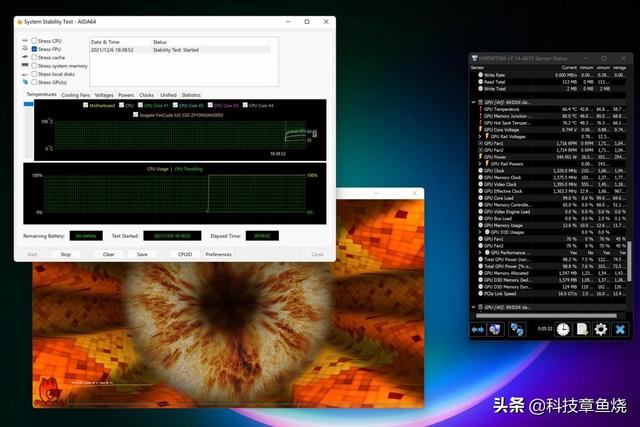The width and height of the screenshot is (640, 427).
Task: Open the Unified tab
Action: pos(168,95)
